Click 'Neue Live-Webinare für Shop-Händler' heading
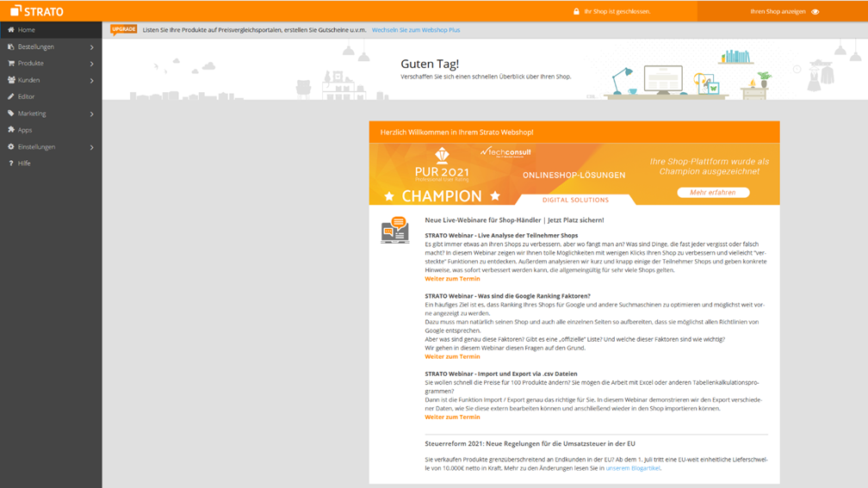The image size is (868, 488). [x=514, y=220]
